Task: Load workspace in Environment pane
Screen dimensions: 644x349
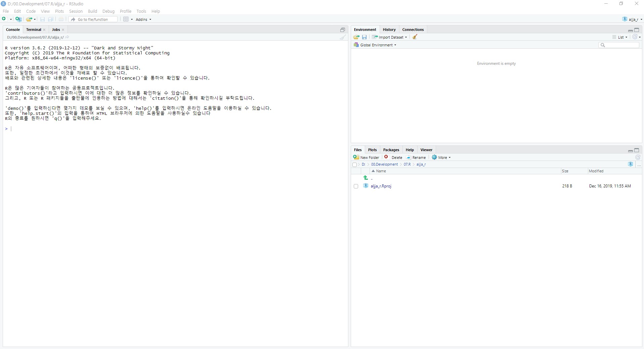Action: coord(356,37)
